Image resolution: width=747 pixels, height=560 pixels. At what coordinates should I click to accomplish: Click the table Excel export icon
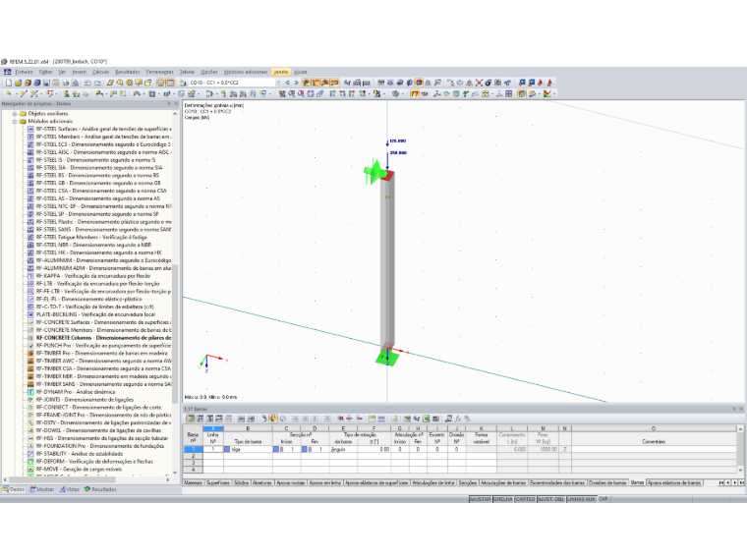click(426, 419)
